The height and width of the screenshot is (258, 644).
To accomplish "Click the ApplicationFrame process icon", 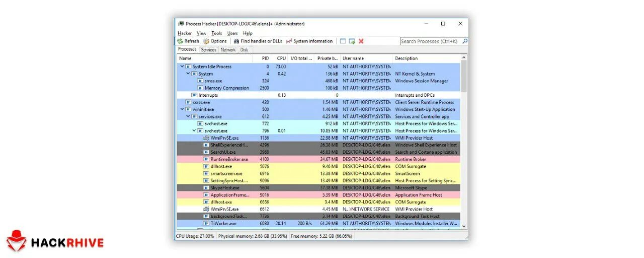I will [x=206, y=195].
